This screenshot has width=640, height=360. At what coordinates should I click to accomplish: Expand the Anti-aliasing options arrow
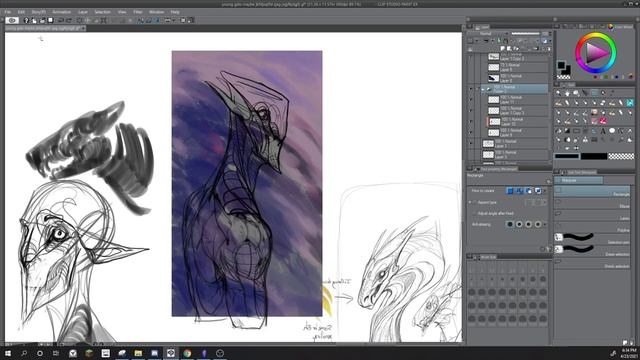click(544, 224)
